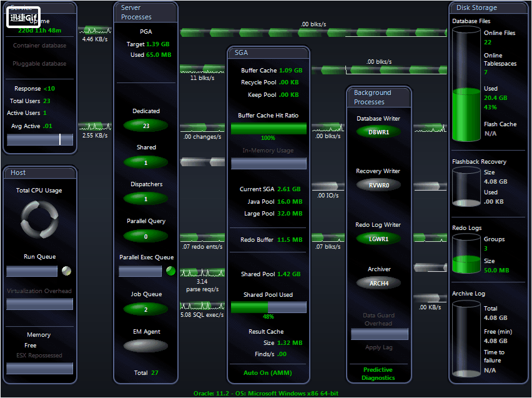Click the DBWR1 Database Writer process oval
The height and width of the screenshot is (398, 532).
point(378,132)
